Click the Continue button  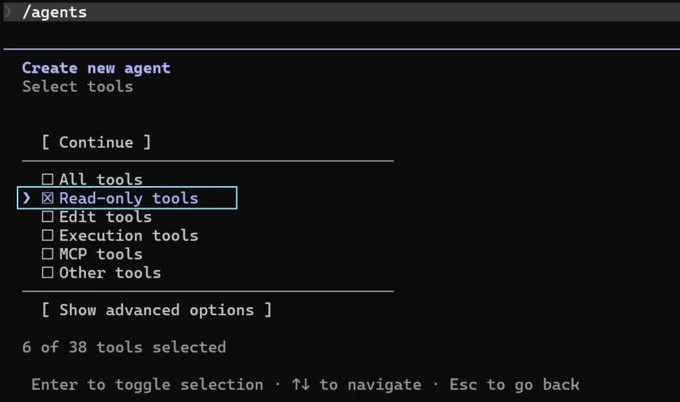[x=96, y=142]
